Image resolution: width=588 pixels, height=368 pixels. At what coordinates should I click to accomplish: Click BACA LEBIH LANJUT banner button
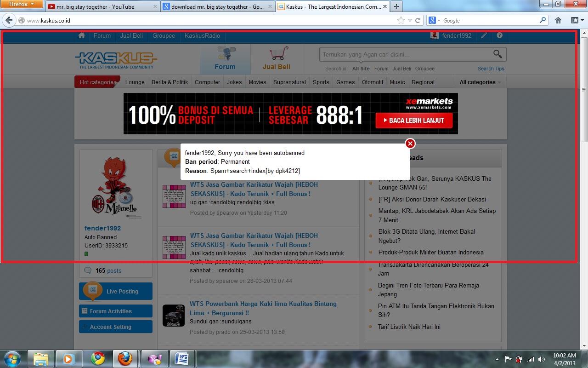tap(414, 120)
